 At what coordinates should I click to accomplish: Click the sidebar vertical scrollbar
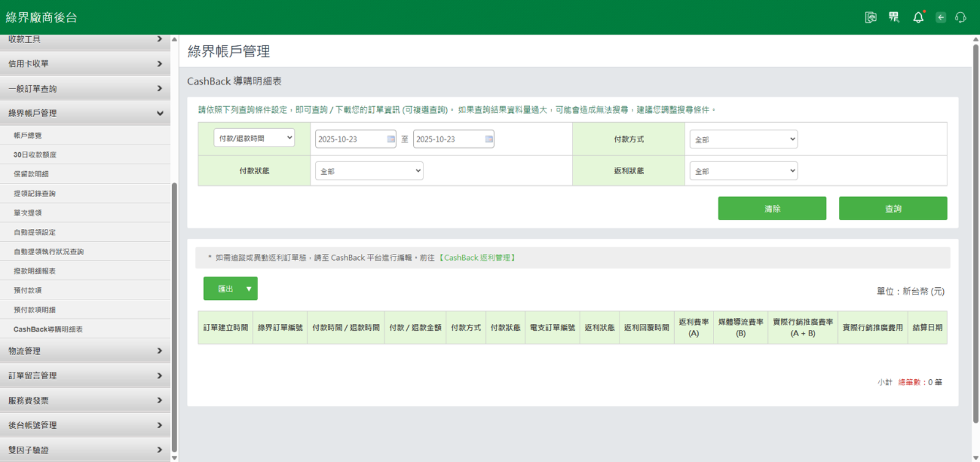pyautogui.click(x=175, y=307)
